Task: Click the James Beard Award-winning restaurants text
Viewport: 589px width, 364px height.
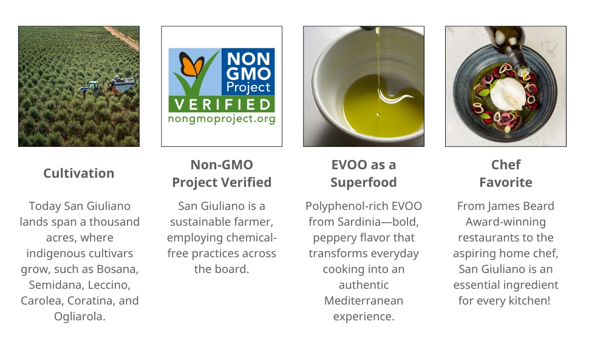Action: [506, 253]
